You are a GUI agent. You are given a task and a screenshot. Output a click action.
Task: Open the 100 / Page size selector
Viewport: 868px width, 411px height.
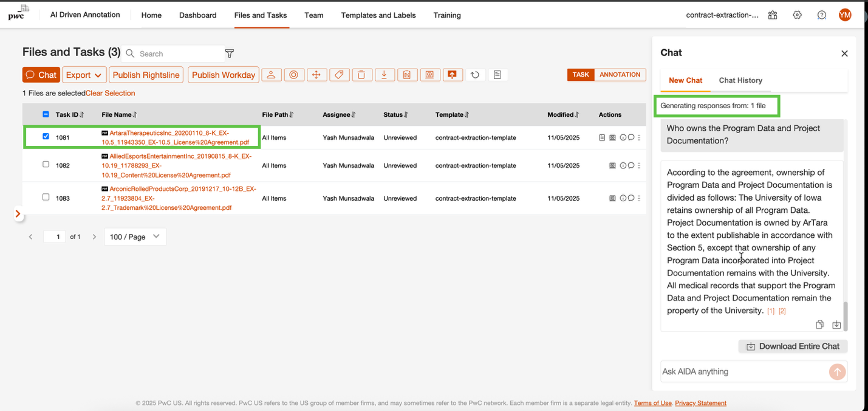pos(135,237)
